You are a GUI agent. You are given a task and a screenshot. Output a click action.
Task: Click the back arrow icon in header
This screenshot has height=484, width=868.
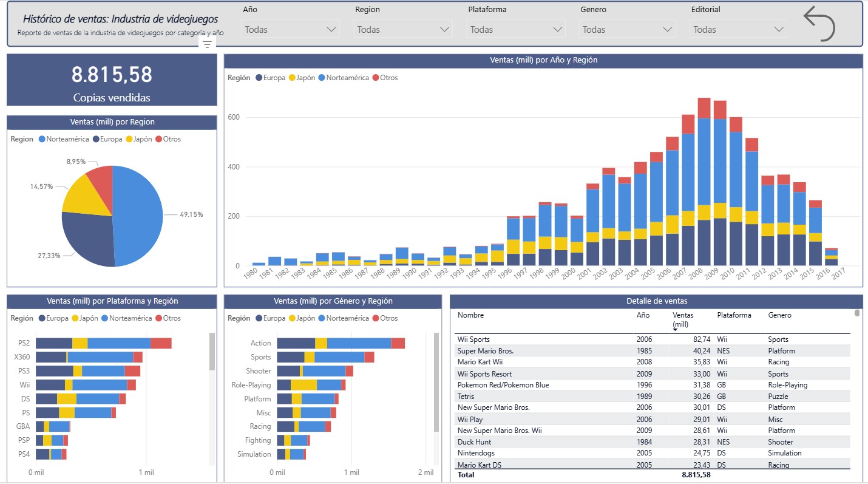coord(819,24)
